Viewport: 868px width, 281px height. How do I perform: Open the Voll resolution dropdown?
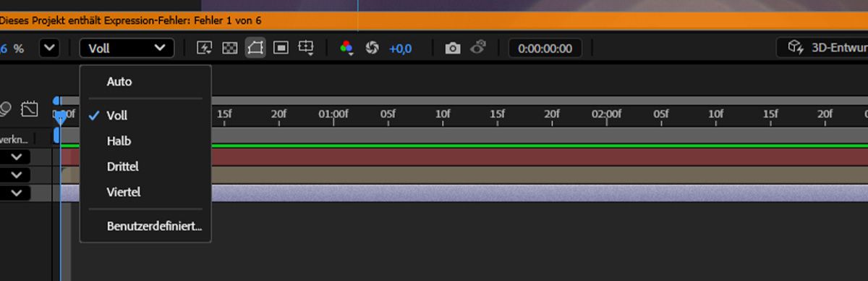[127, 49]
